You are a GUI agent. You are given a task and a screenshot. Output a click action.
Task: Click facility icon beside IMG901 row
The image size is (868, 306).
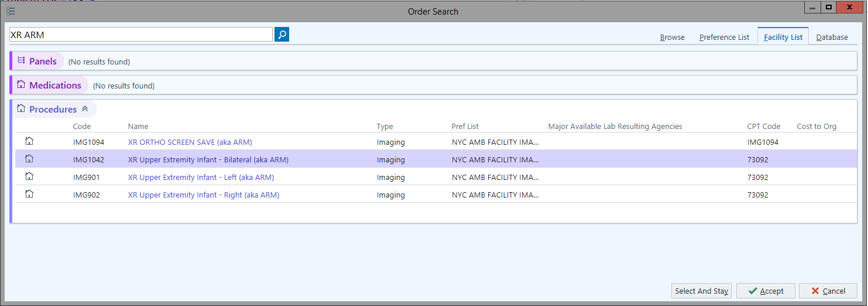pyautogui.click(x=29, y=176)
